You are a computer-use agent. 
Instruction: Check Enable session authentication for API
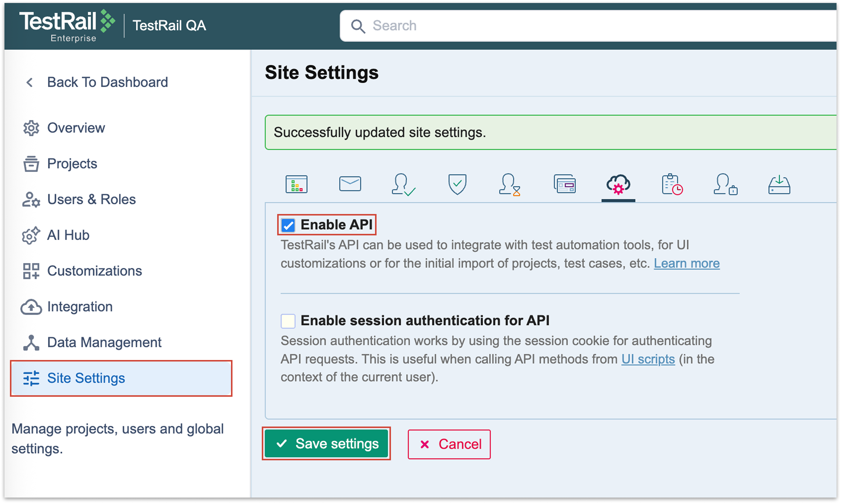tap(288, 321)
